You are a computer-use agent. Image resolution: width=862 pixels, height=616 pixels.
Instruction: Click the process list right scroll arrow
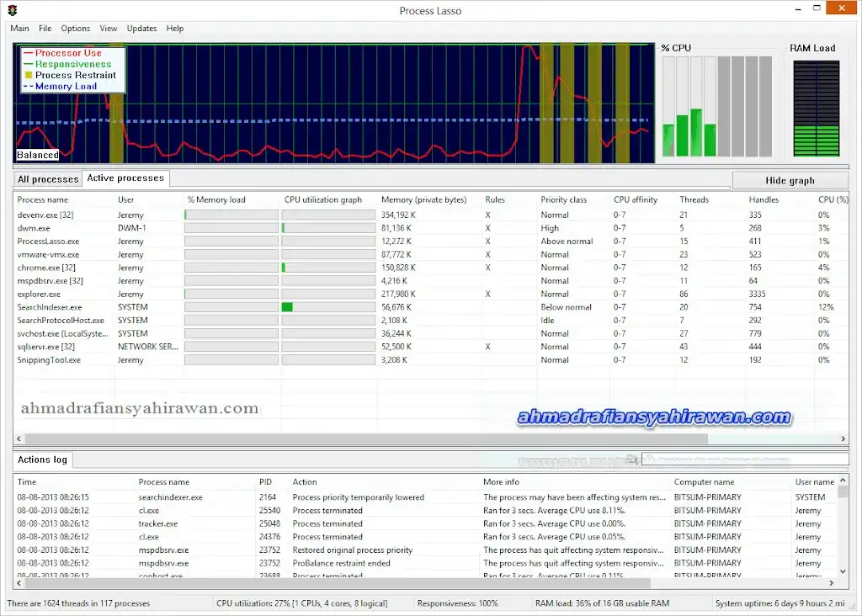click(843, 439)
